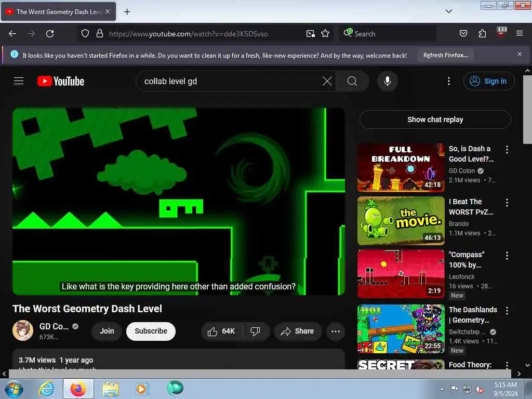Open options menu for 'So, is Dash a Good Level?'
The image size is (532, 399).
pyautogui.click(x=507, y=150)
